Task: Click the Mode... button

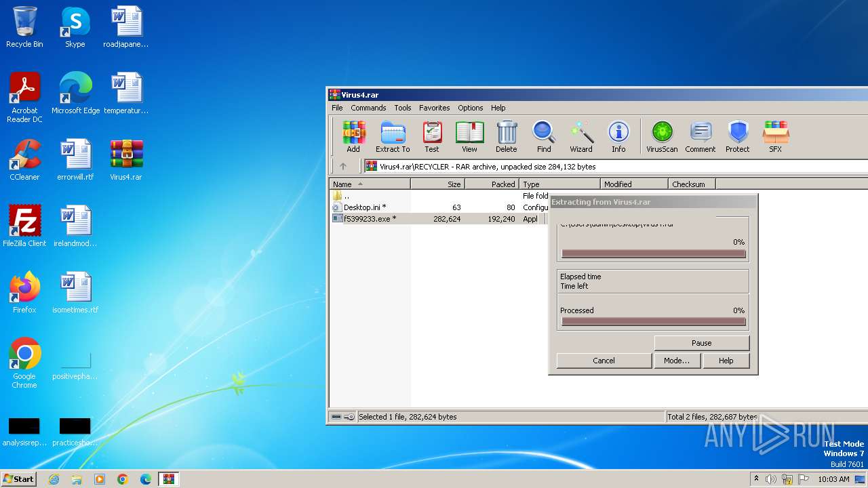Action: 677,361
